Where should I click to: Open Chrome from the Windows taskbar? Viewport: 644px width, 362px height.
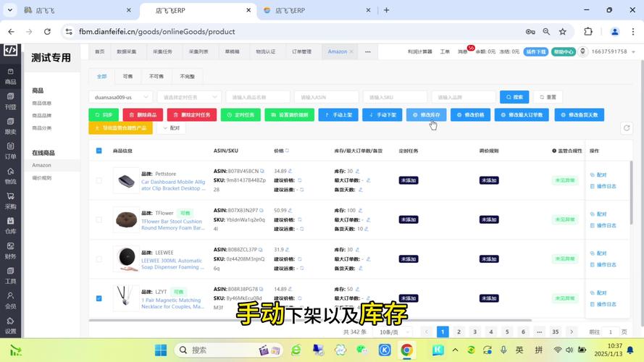[406, 350]
